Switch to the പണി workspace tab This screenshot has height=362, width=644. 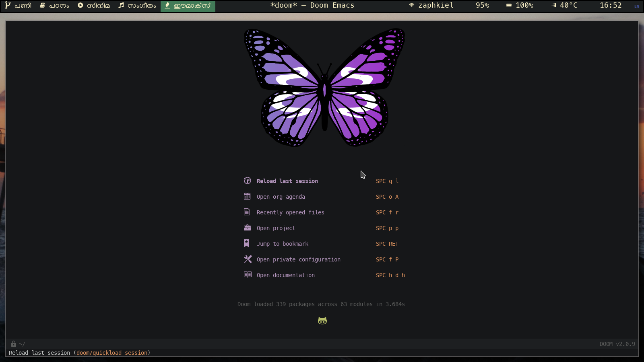point(18,6)
